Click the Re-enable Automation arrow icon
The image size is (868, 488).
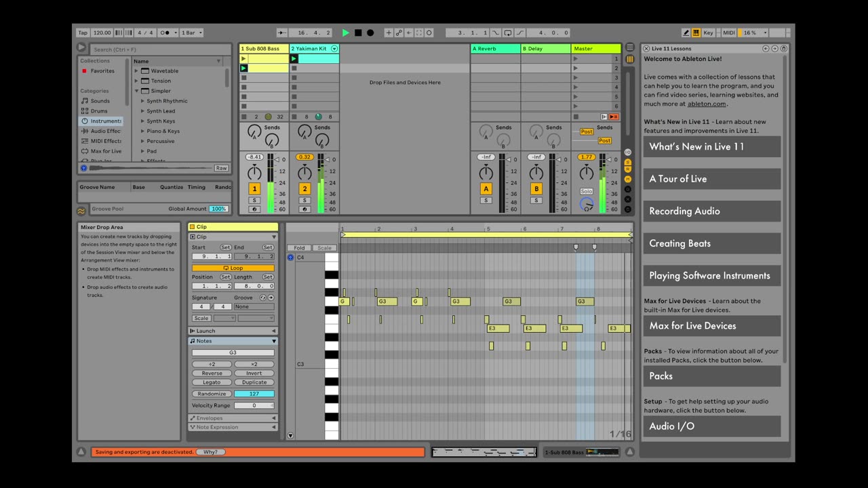(x=409, y=33)
